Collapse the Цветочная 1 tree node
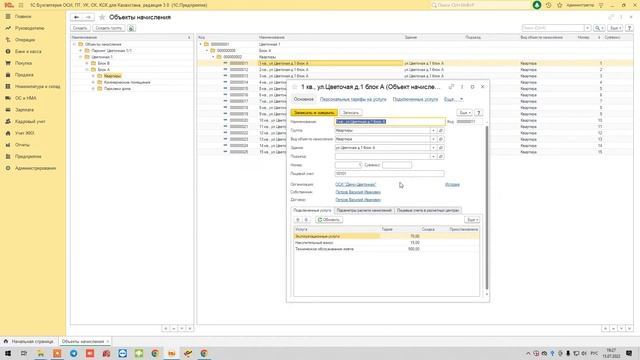The image size is (640, 360). coord(81,57)
